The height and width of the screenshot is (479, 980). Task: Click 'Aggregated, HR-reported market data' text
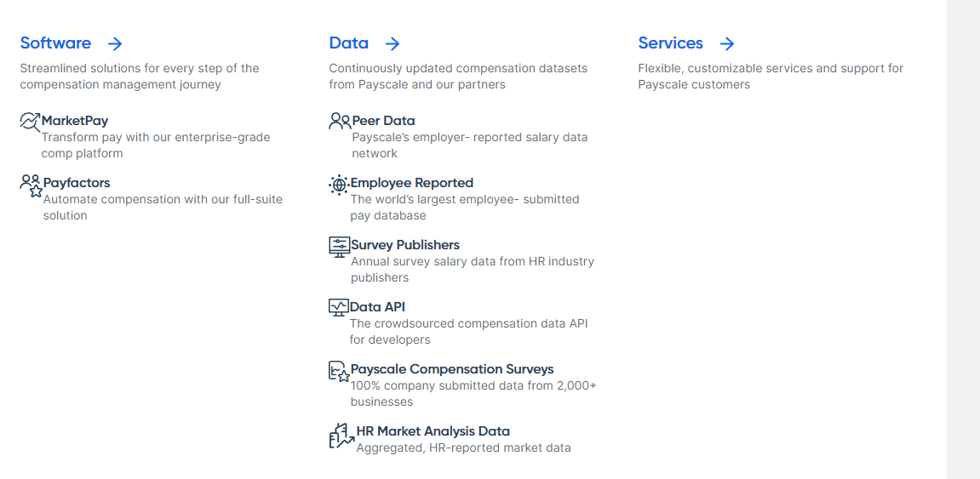click(464, 448)
